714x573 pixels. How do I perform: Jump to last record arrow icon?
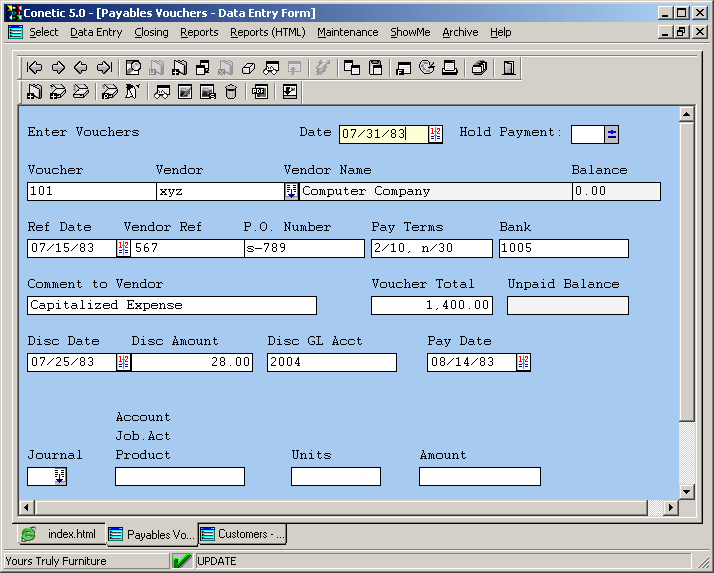(x=104, y=68)
